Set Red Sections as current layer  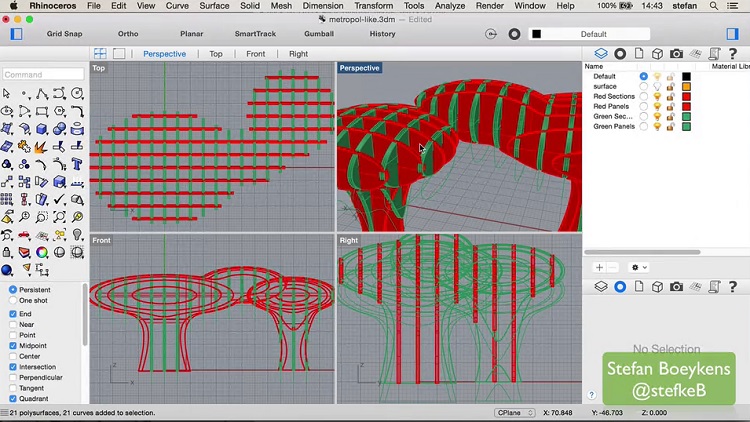coord(644,96)
